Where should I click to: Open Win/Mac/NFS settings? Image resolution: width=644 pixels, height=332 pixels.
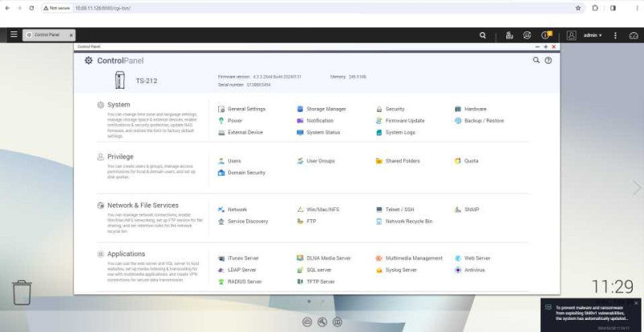click(x=318, y=210)
